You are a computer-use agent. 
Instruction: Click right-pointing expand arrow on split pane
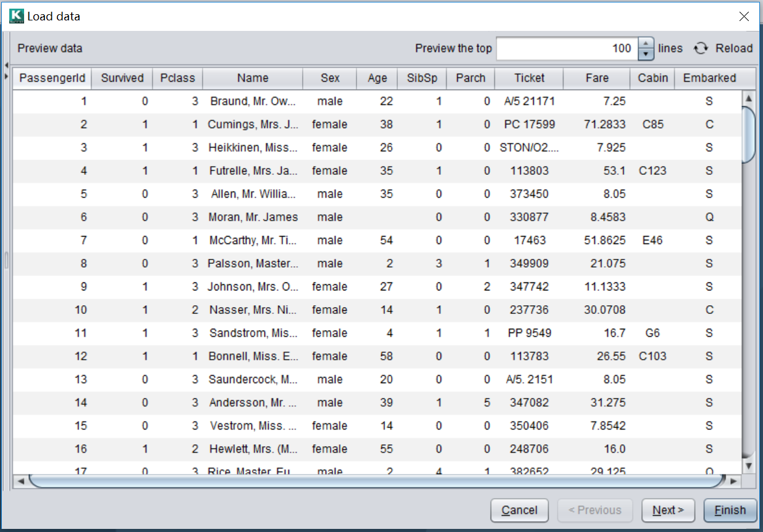pos(6,76)
